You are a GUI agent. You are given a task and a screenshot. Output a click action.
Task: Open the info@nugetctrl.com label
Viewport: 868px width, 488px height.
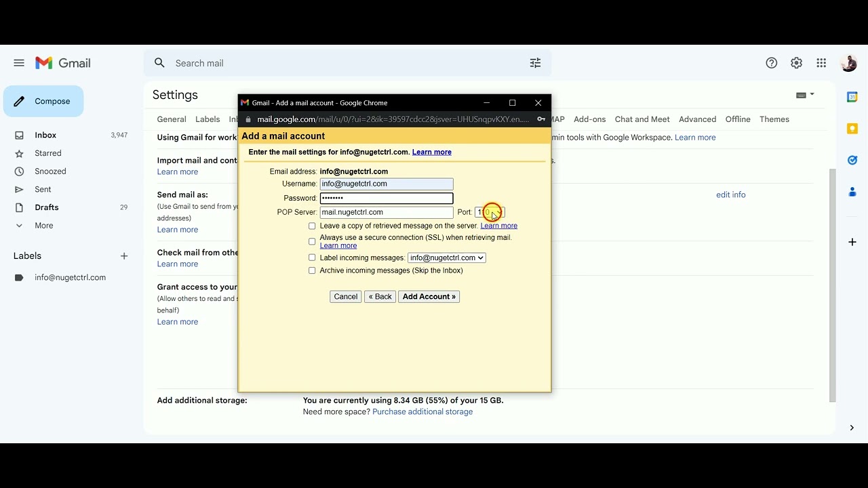pos(71,277)
